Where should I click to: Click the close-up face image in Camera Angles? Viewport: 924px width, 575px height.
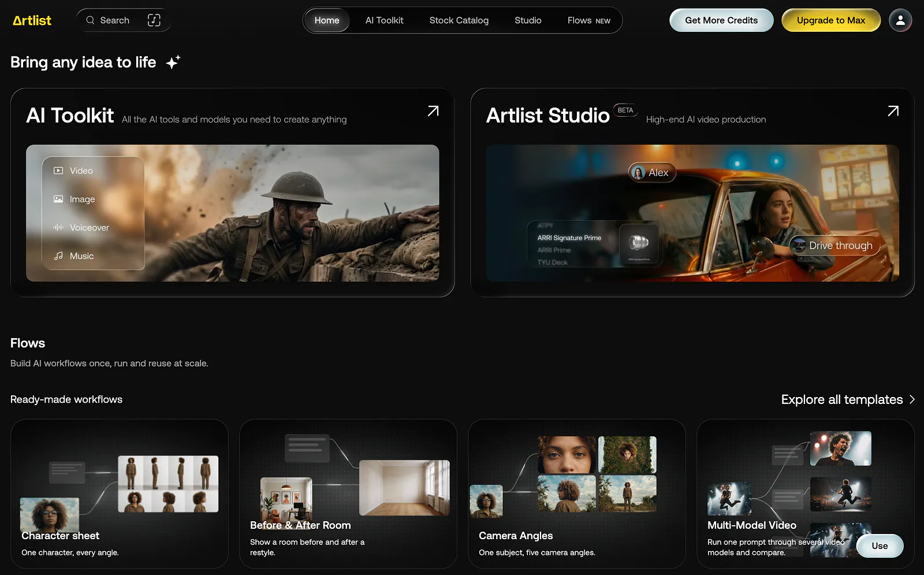pos(567,455)
